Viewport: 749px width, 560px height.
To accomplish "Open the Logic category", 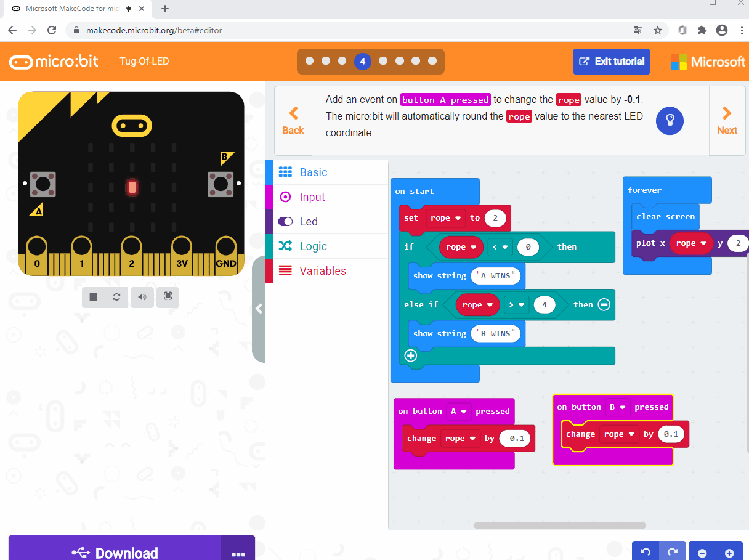I will coord(313,246).
